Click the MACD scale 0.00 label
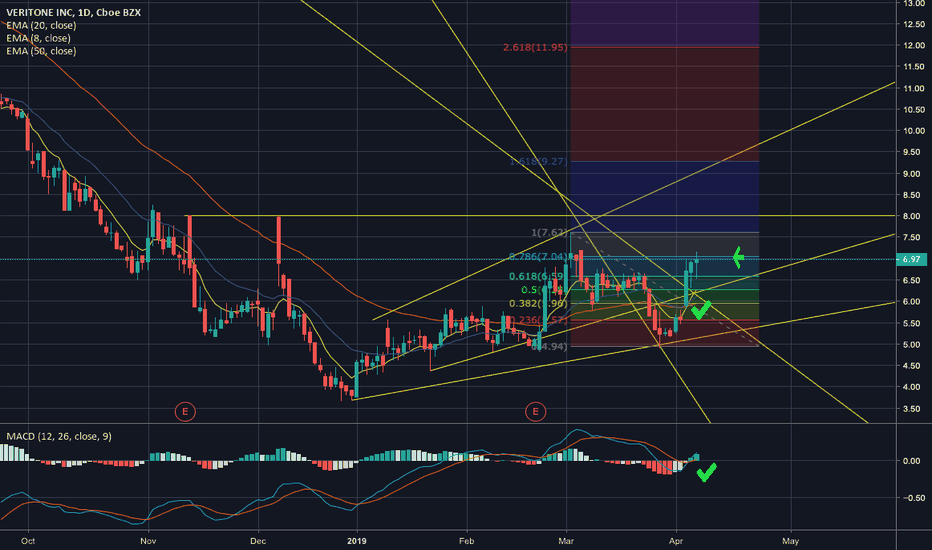 click(x=912, y=461)
